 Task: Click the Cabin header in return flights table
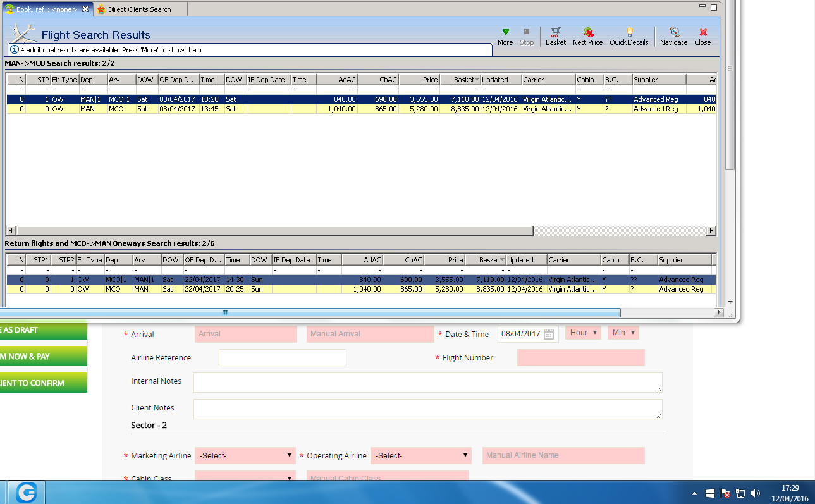[x=615, y=260]
